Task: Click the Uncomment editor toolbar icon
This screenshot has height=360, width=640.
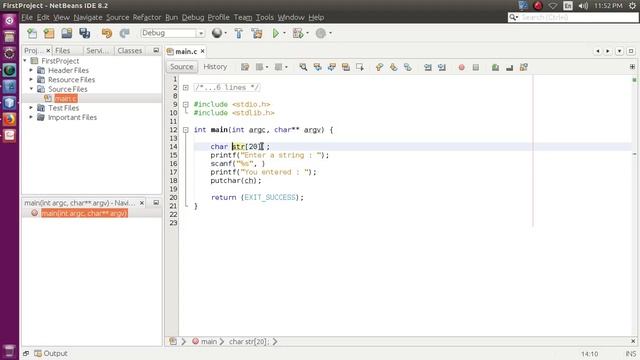Action: click(509, 67)
